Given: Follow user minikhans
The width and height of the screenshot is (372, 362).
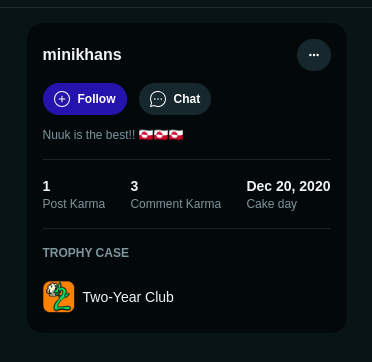Looking at the screenshot, I should pyautogui.click(x=85, y=99).
